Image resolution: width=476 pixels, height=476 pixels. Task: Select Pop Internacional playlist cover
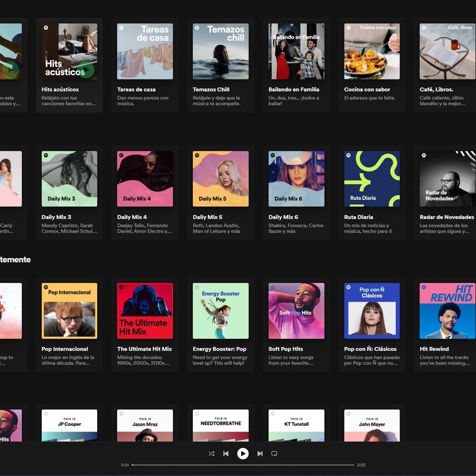70,311
